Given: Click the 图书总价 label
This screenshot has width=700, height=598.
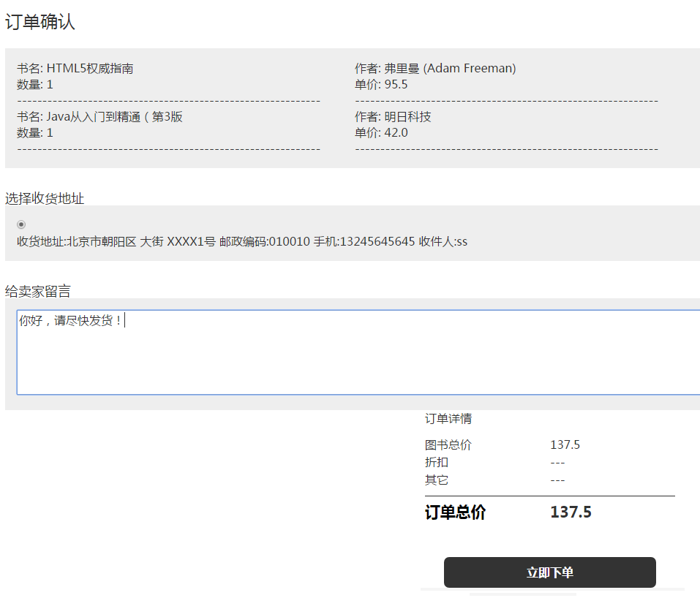Looking at the screenshot, I should (448, 445).
